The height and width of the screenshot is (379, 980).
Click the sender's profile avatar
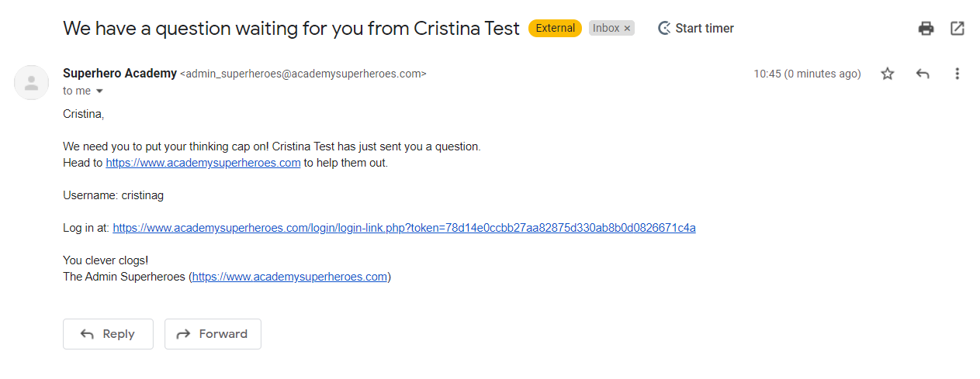click(x=32, y=82)
